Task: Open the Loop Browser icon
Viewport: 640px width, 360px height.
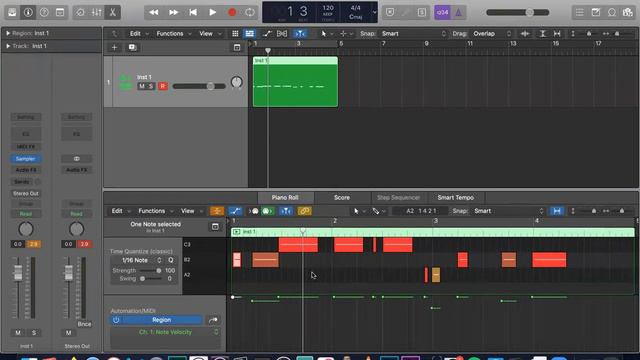Action: pos(611,12)
